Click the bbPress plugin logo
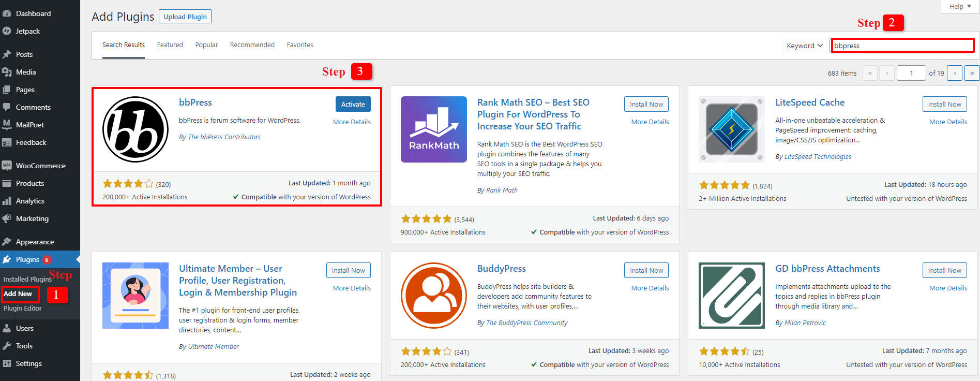Screen dimensions: 980x381 (135, 129)
